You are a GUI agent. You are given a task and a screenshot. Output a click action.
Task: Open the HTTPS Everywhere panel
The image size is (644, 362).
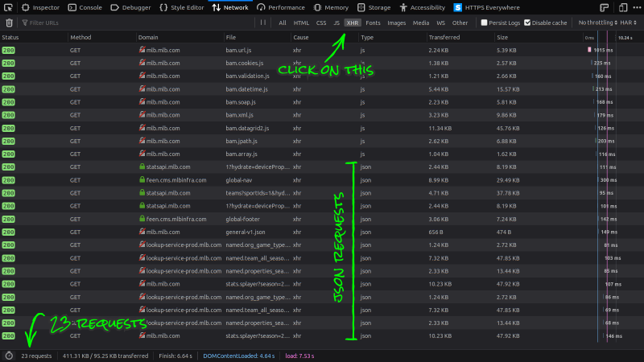point(487,7)
